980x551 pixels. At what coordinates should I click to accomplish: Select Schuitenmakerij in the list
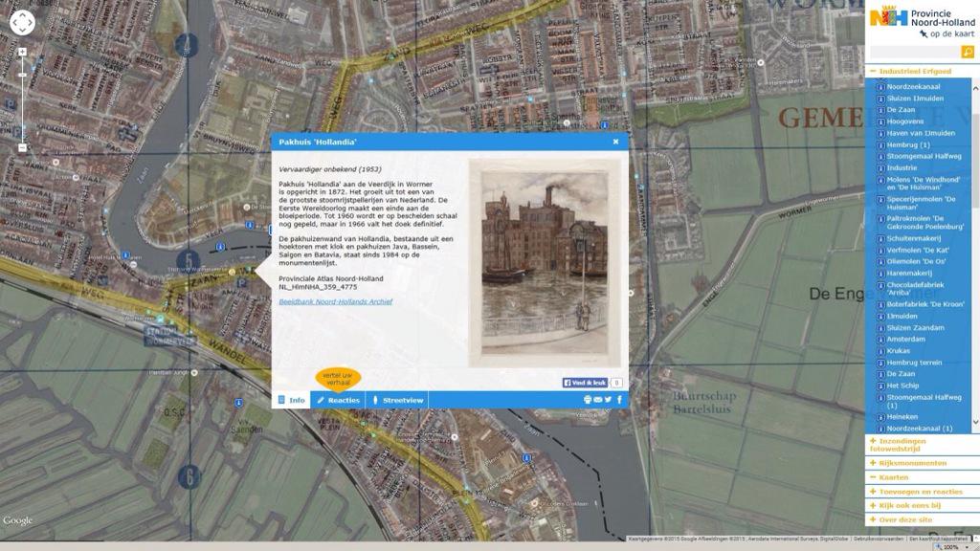point(913,238)
